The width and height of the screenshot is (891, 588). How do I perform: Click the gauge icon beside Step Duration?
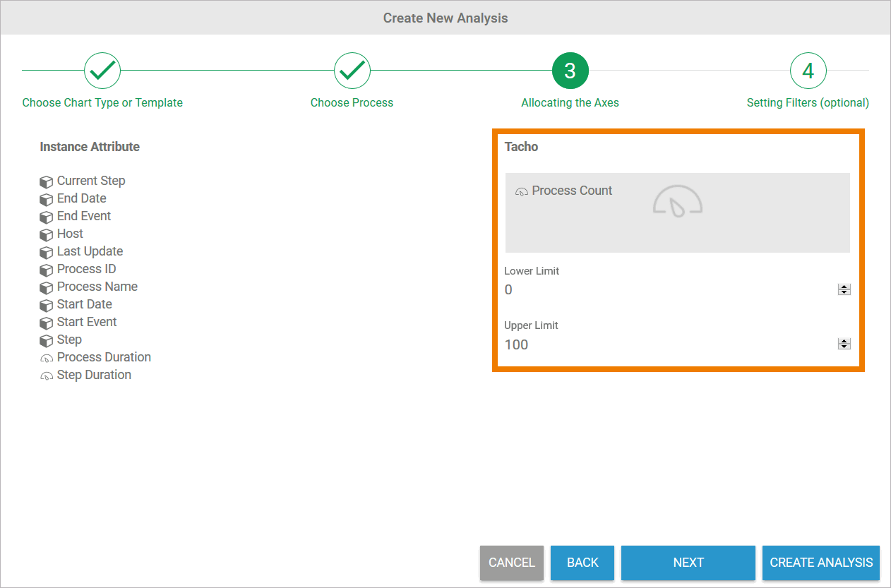46,376
